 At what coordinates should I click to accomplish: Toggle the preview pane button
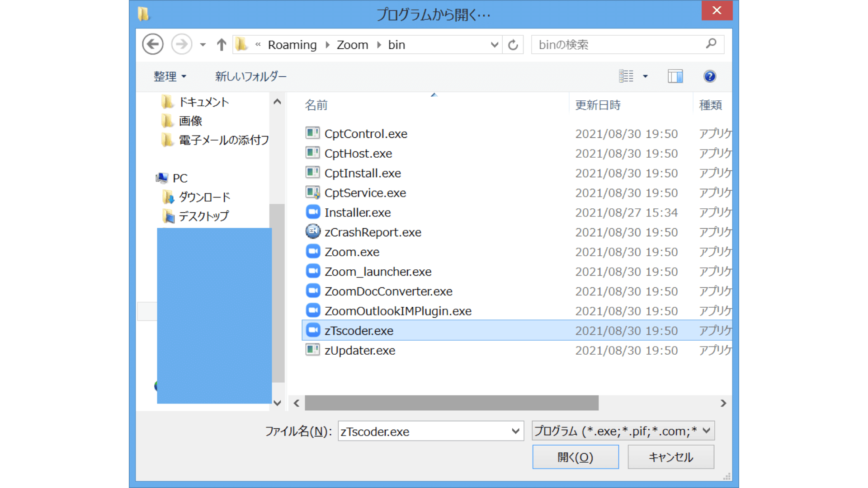pyautogui.click(x=675, y=76)
